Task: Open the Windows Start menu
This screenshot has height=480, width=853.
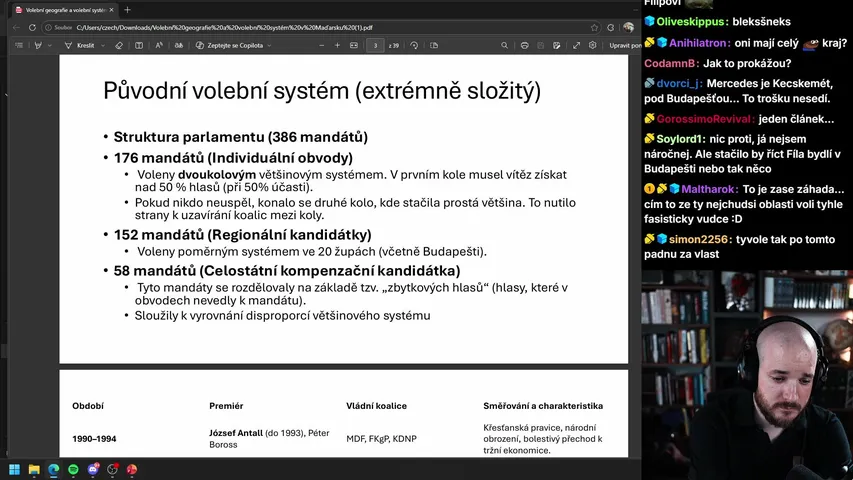Action: [14, 469]
